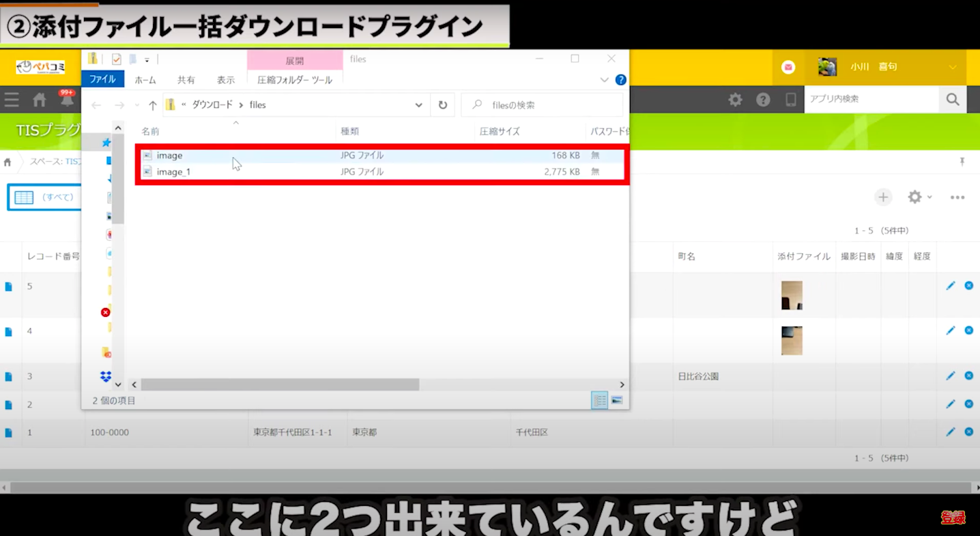
Task: Open the user account dropdown chevron
Action: (x=953, y=67)
